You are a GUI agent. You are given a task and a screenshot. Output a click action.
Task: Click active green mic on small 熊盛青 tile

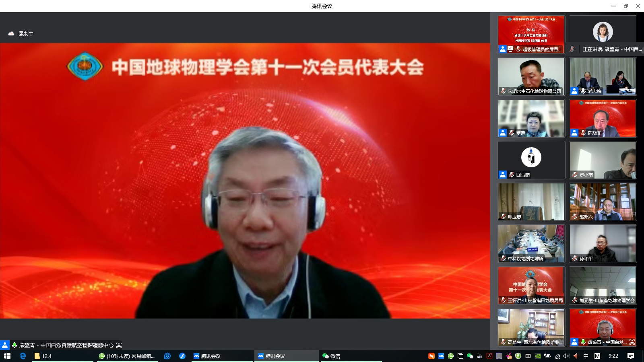click(583, 342)
